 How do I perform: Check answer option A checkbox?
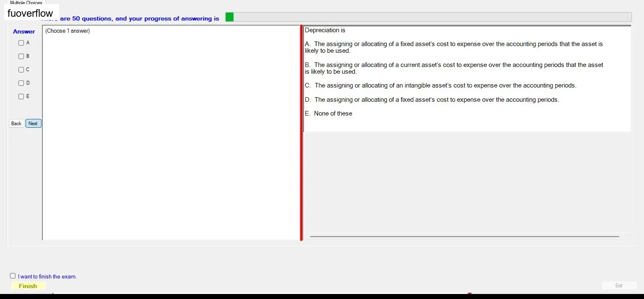[x=21, y=43]
